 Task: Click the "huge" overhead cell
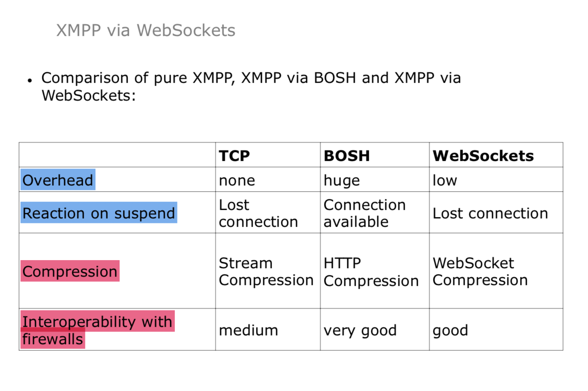(342, 180)
